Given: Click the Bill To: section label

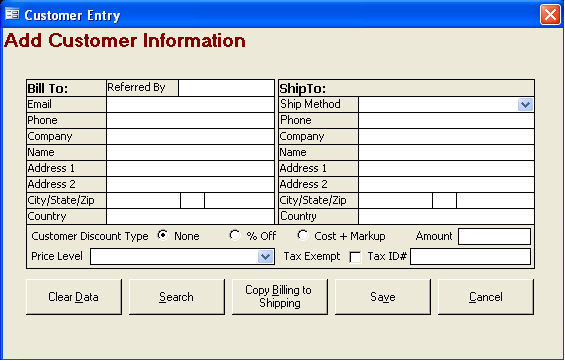Looking at the screenshot, I should click(x=48, y=89).
